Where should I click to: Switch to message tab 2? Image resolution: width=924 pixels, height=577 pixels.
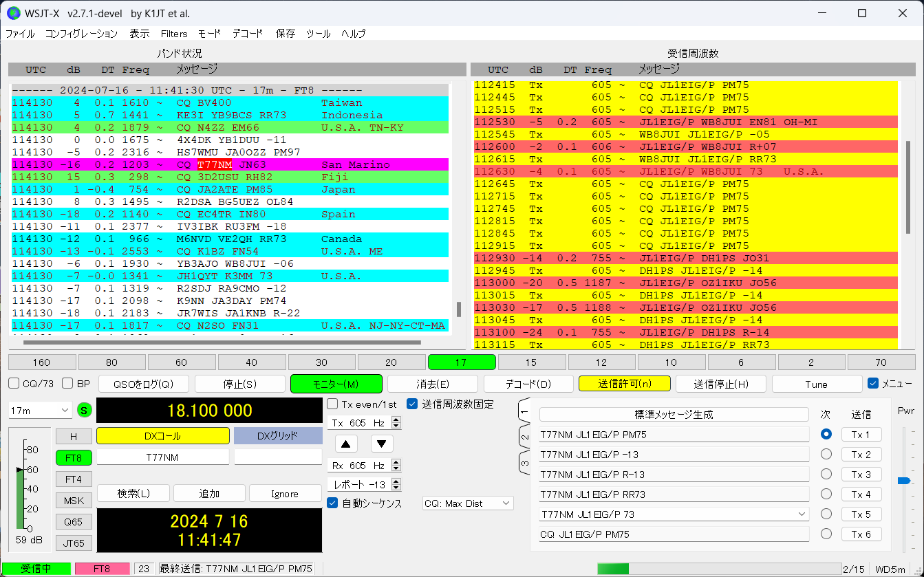click(524, 437)
